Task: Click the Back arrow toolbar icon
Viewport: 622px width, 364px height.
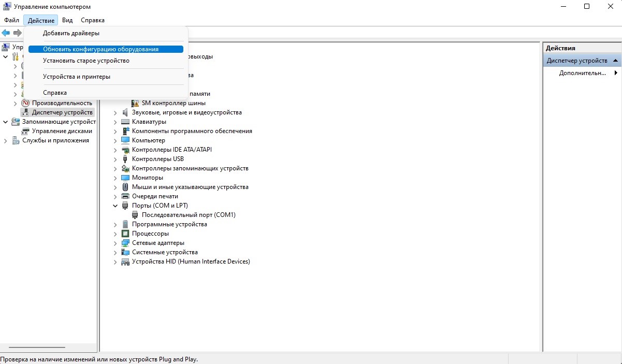Action: (x=6, y=33)
